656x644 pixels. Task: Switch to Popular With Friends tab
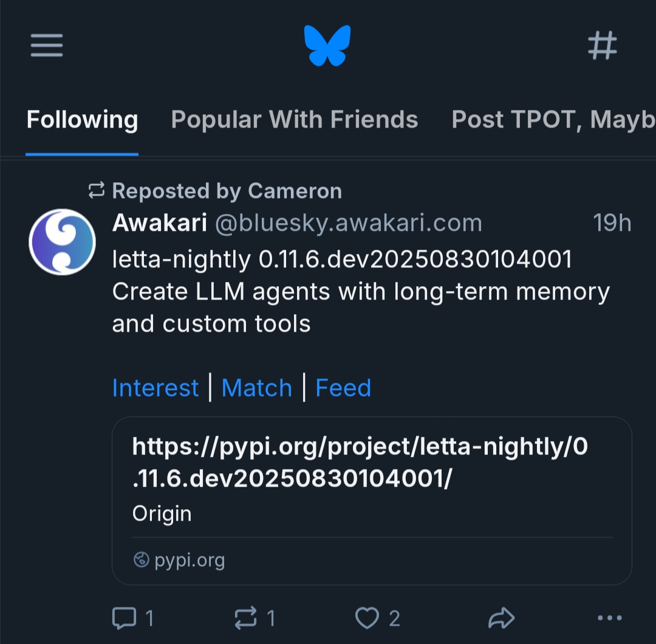click(295, 120)
